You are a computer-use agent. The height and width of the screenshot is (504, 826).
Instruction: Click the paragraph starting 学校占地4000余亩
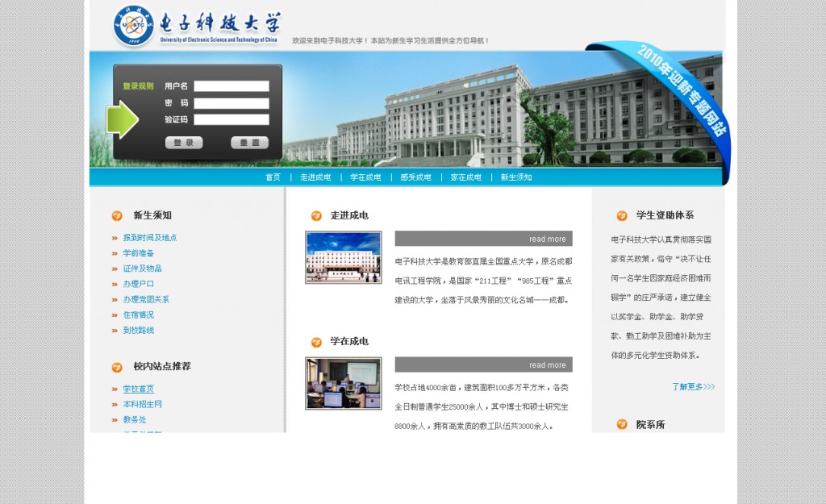point(481,406)
